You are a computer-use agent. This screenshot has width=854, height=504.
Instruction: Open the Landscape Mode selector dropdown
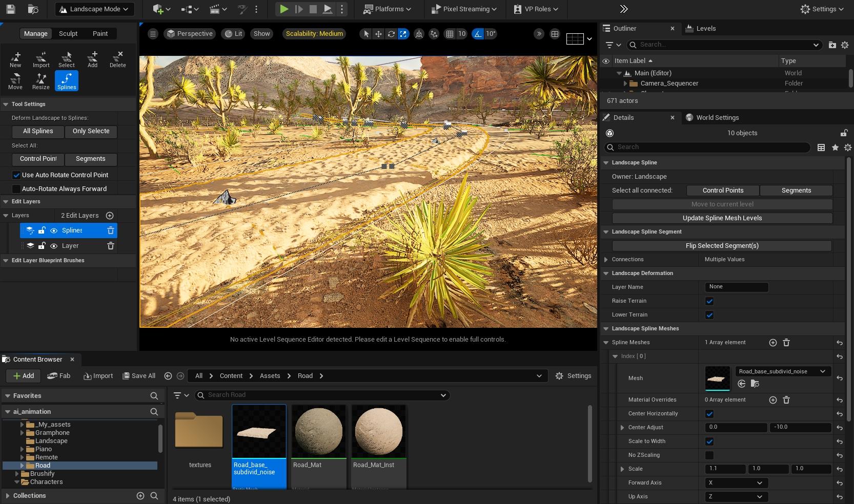point(94,9)
